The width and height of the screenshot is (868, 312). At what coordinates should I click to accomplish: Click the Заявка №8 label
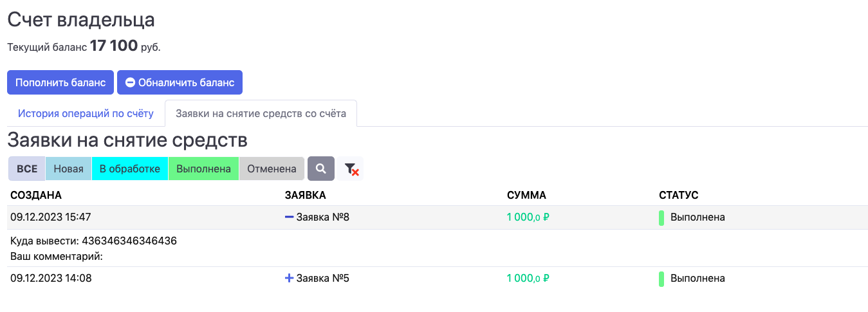pos(322,217)
